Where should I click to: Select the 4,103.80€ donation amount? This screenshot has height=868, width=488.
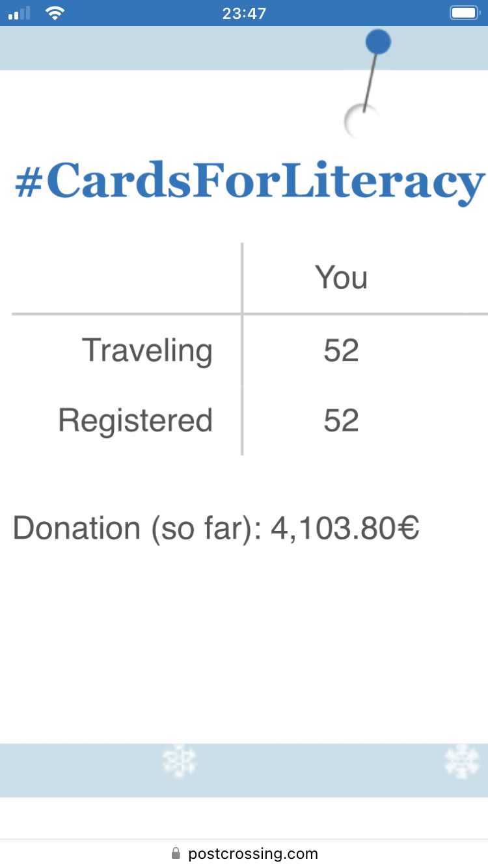tap(345, 528)
